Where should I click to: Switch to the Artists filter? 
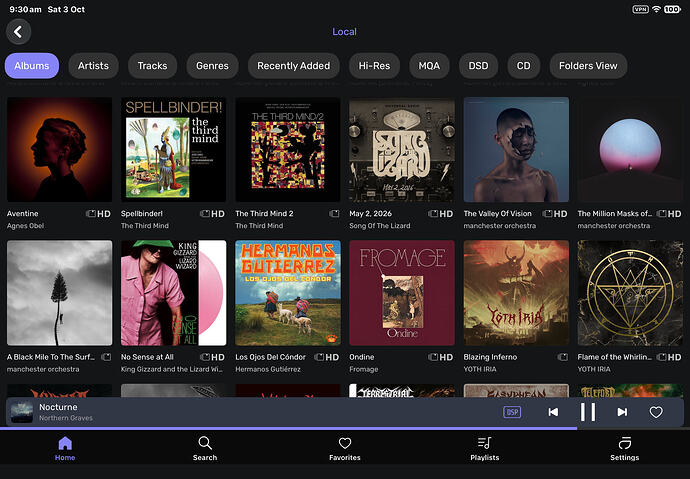(x=93, y=66)
